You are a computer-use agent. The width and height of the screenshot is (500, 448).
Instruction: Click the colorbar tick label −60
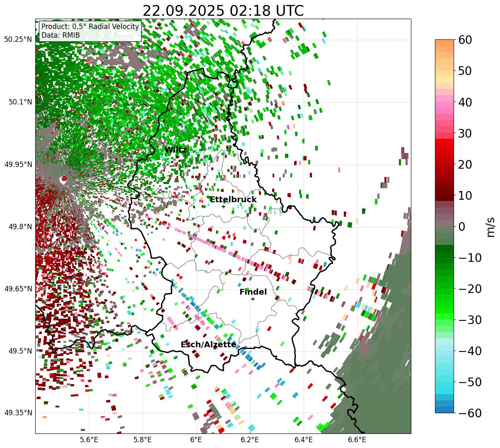tap(470, 413)
